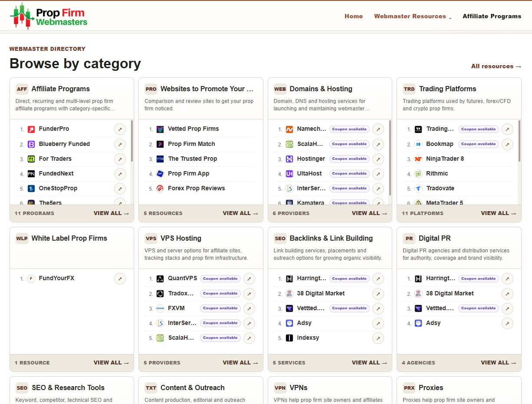Open the Content & Outreach heading
The image size is (532, 404).
pos(193,388)
